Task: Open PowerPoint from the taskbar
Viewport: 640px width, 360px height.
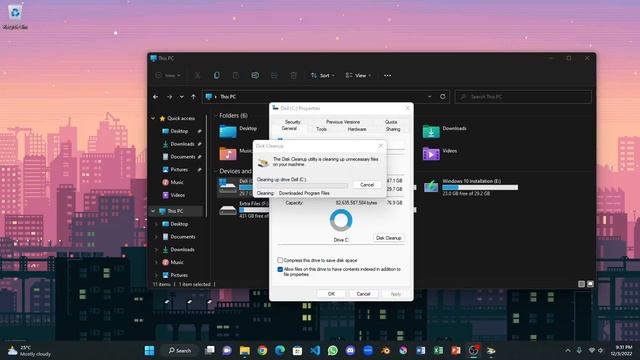Action: [456, 351]
